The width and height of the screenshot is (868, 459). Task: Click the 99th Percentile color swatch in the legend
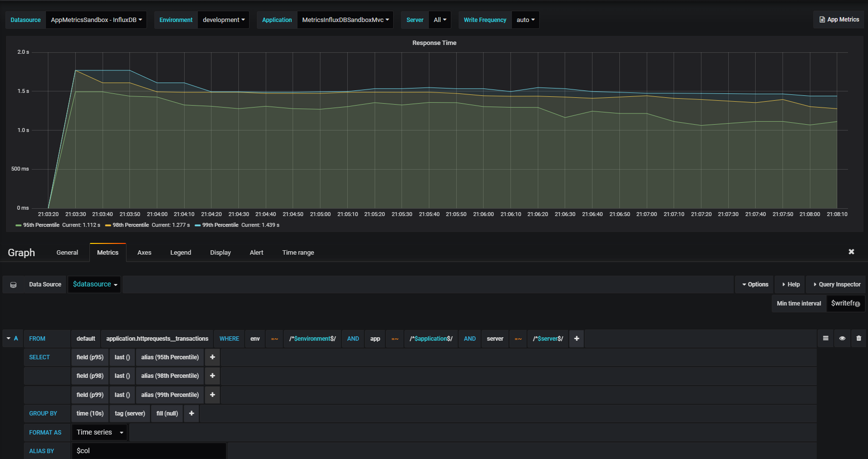(x=196, y=225)
